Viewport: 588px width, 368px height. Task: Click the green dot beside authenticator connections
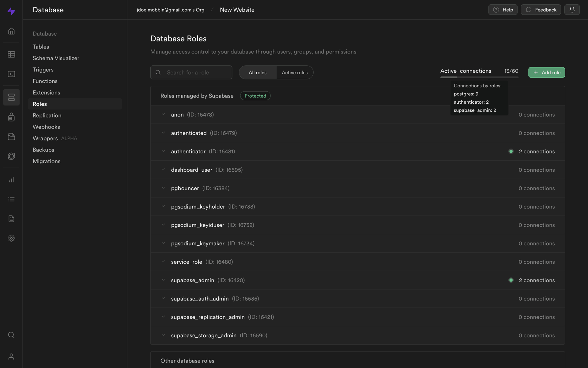click(x=511, y=151)
